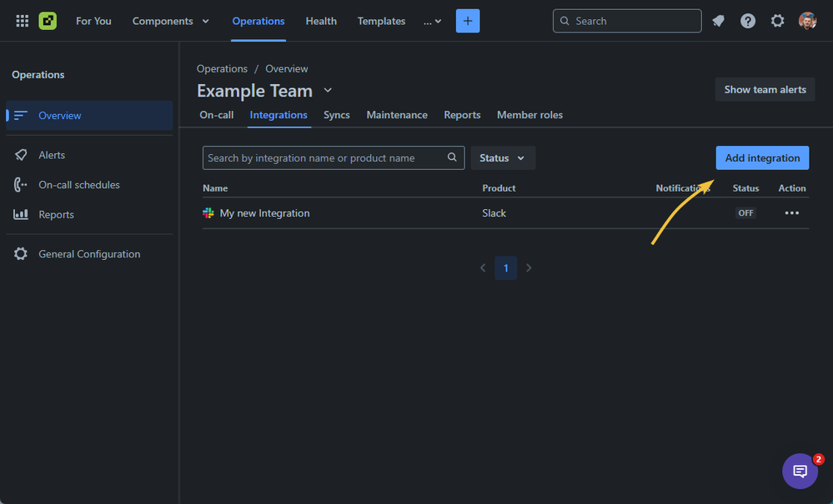Switch to the On-call tab
The width and height of the screenshot is (833, 504).
(216, 115)
